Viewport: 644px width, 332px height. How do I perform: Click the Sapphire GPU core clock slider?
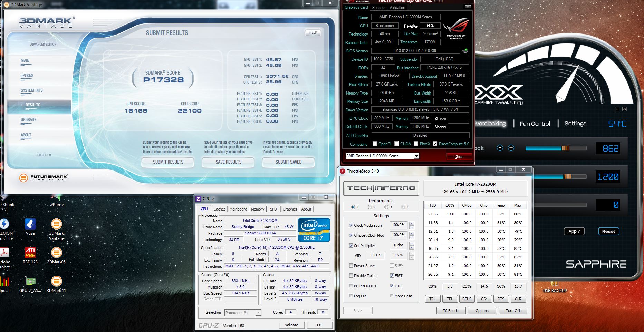556,148
